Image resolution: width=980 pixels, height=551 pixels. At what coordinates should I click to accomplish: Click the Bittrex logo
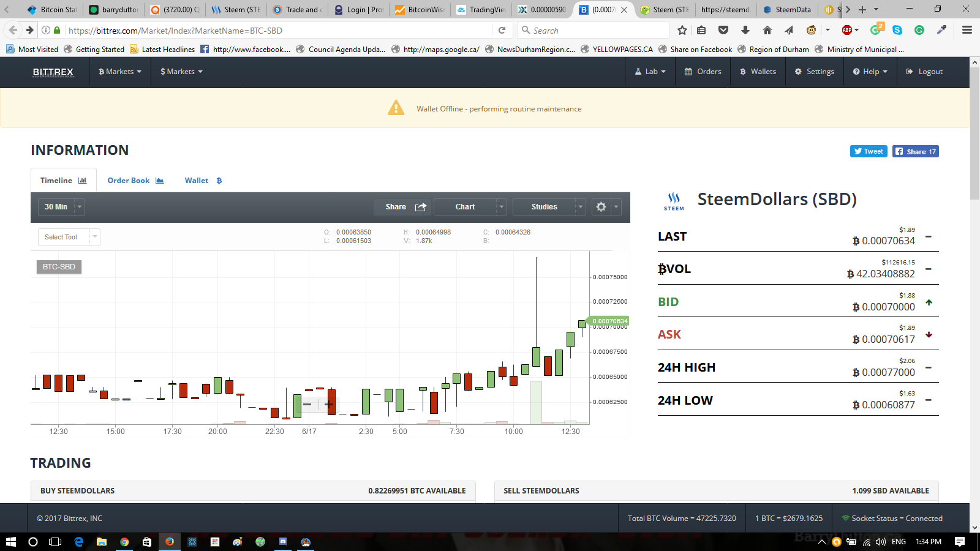(53, 72)
